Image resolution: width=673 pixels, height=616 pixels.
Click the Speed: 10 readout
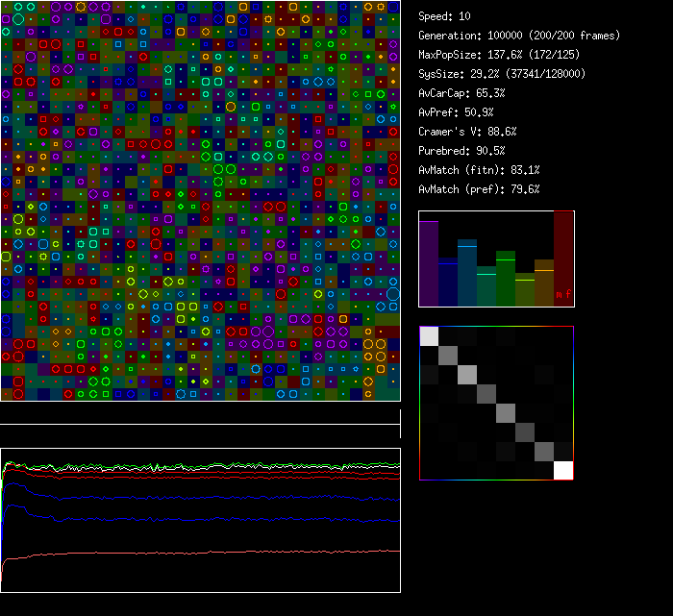[x=445, y=16]
